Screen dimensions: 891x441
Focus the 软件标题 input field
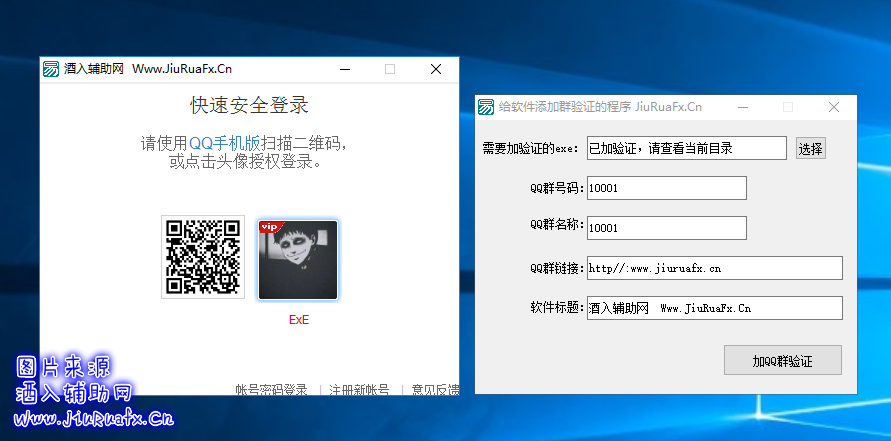pos(714,308)
